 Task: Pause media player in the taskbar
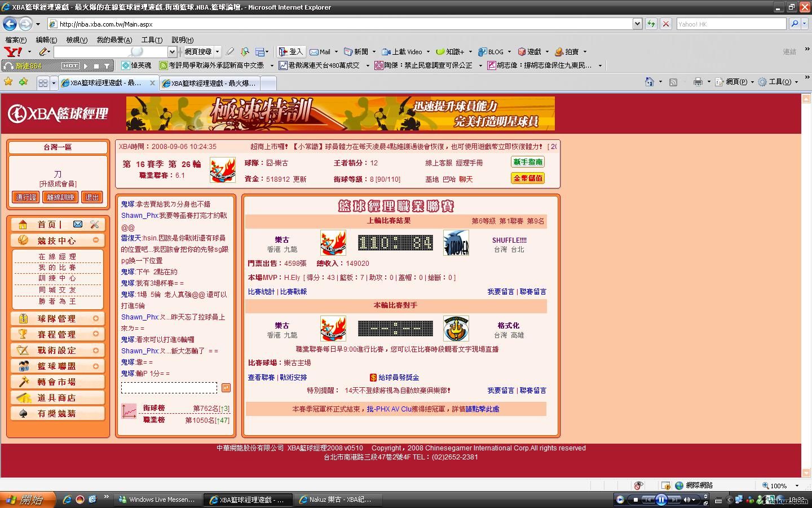tap(661, 500)
